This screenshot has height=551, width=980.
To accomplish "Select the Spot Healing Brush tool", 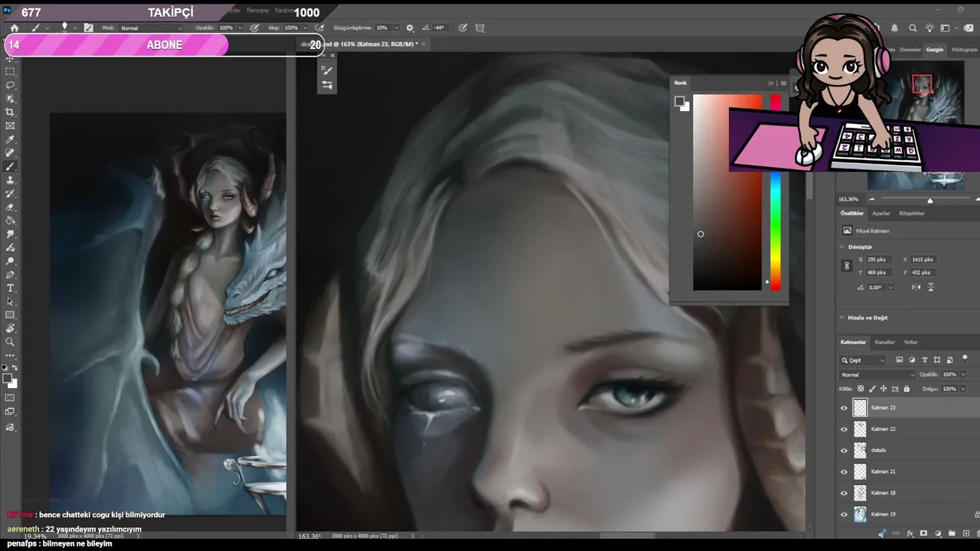I will click(10, 154).
